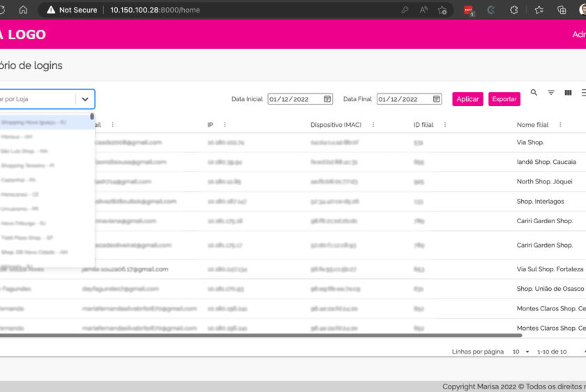Click the search magnifier icon above table

(x=534, y=92)
